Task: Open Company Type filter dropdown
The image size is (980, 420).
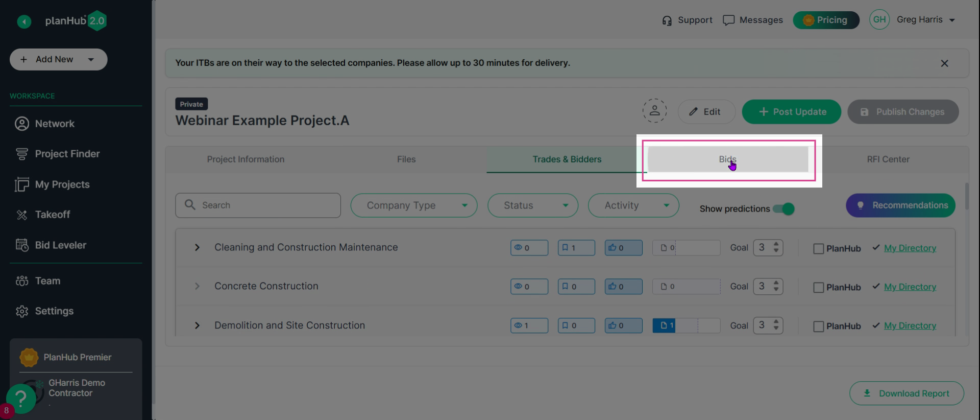Action: 414,205
